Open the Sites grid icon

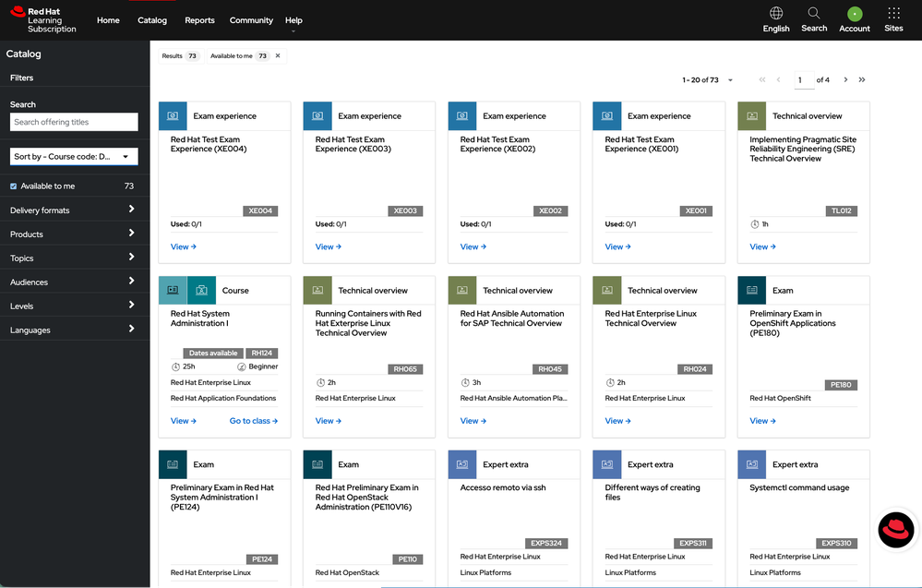[893, 14]
